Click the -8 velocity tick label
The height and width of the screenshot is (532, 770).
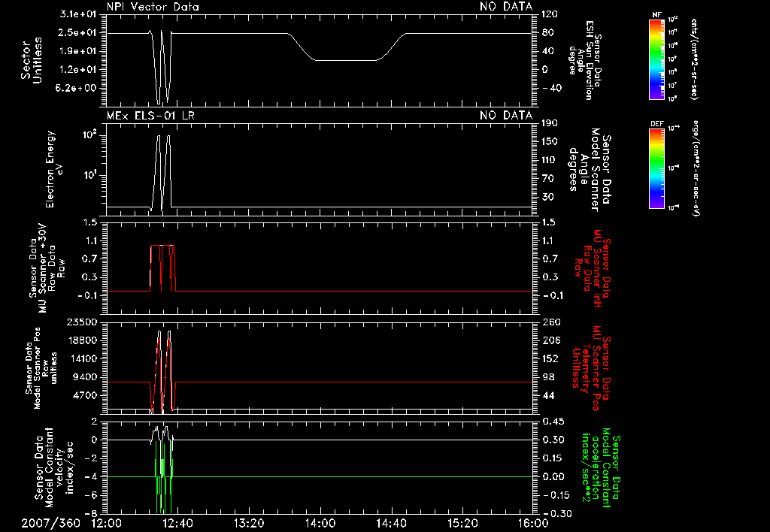tap(89, 513)
